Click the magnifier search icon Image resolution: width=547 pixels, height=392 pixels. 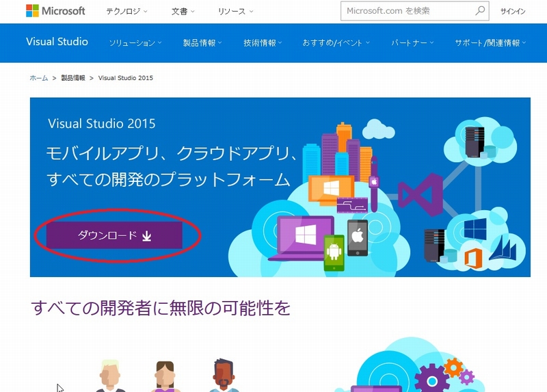480,10
